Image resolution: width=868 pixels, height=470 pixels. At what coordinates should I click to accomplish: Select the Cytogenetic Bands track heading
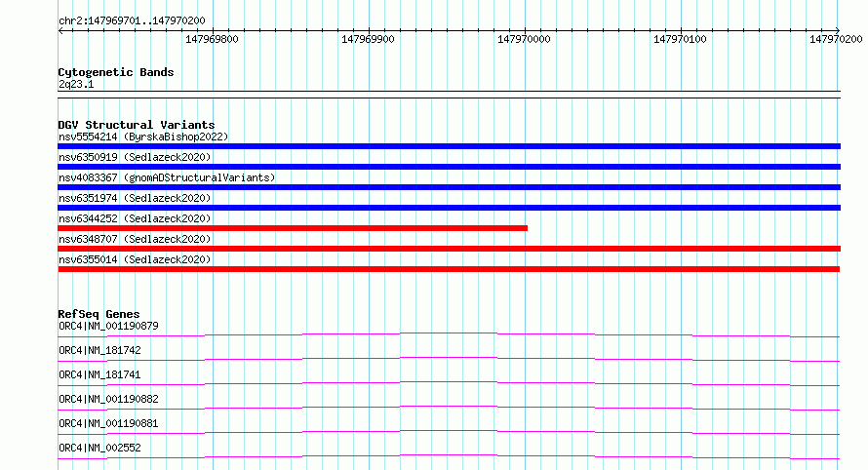pyautogui.click(x=116, y=72)
